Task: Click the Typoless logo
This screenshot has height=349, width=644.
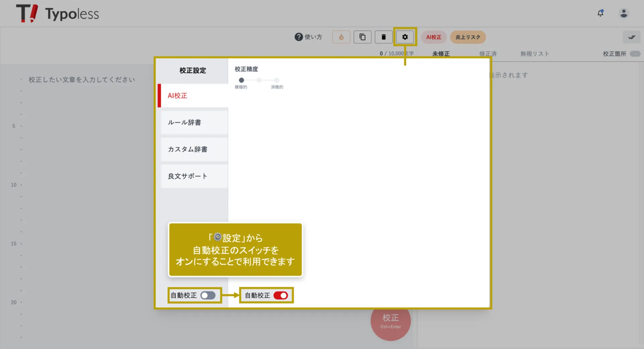Action: tap(57, 13)
